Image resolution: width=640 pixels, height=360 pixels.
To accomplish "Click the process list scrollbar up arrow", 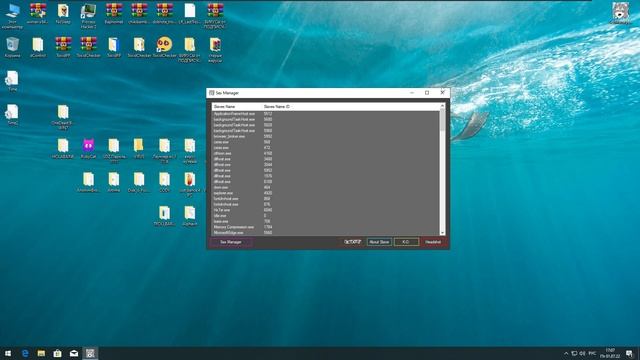I will point(442,106).
